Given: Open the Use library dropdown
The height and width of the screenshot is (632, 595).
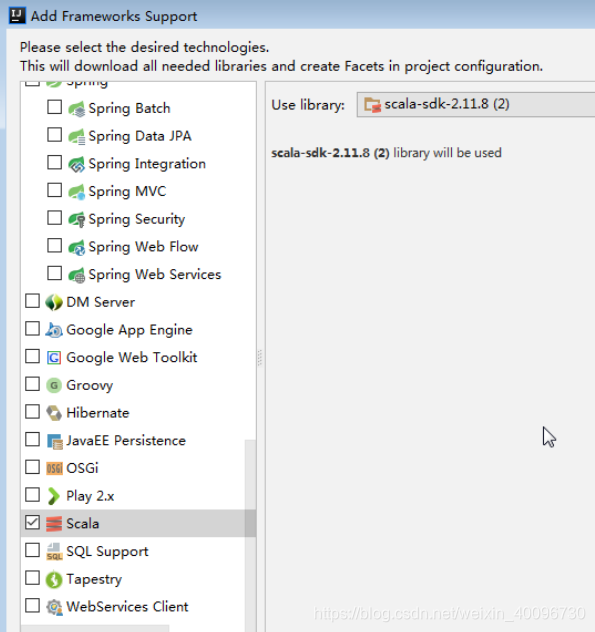Looking at the screenshot, I should (476, 105).
